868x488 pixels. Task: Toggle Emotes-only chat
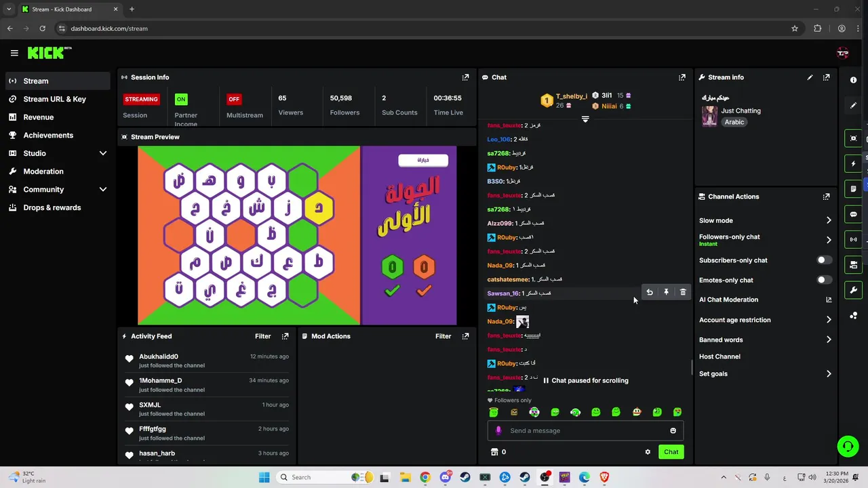824,280
